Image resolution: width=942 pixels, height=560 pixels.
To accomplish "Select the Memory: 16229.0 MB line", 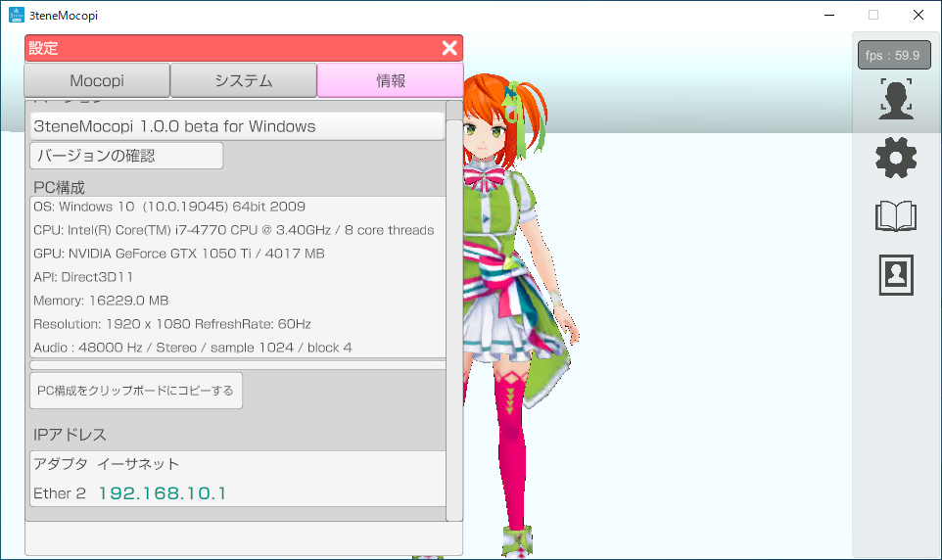I will 101,301.
